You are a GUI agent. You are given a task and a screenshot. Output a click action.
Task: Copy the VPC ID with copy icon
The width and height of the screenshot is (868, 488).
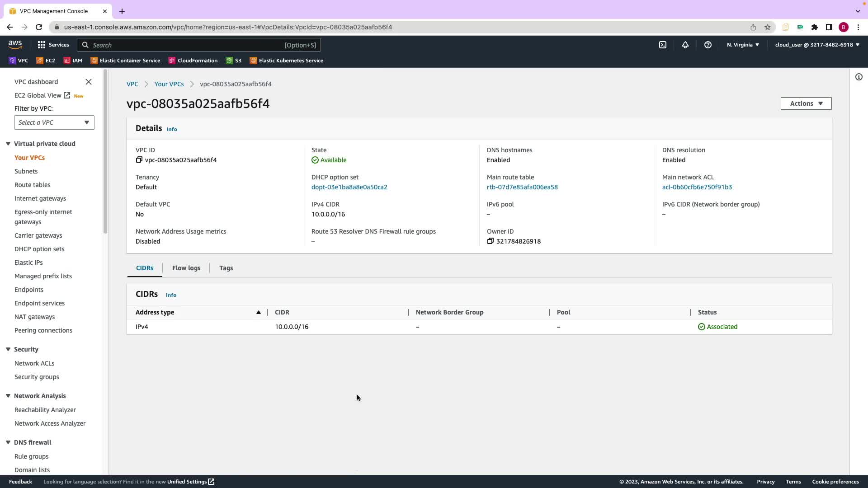pos(139,160)
